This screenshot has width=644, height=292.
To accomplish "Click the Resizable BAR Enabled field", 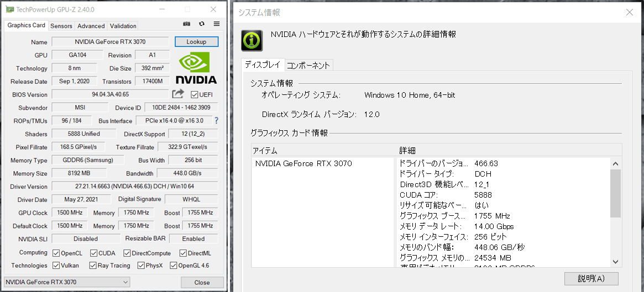I will point(193,238).
